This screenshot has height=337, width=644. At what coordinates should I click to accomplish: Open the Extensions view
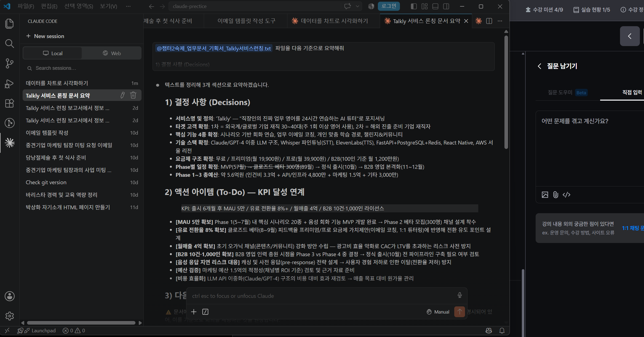[x=9, y=103]
